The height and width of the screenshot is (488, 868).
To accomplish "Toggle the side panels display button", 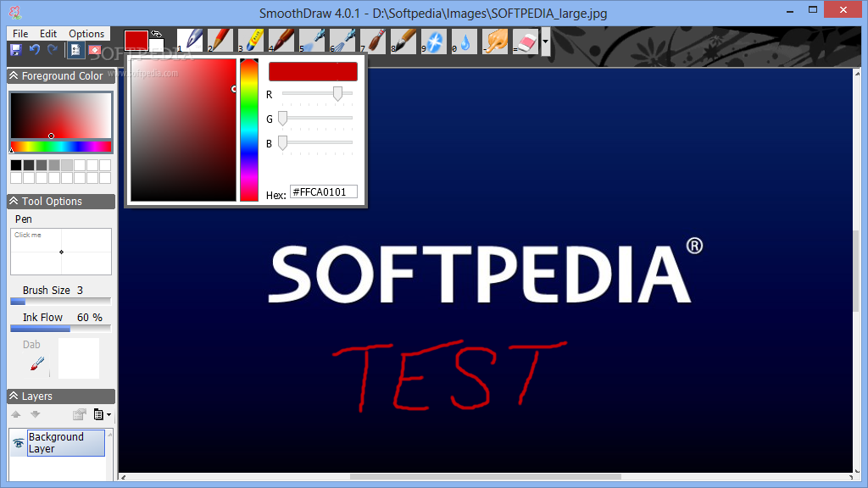I will 75,50.
